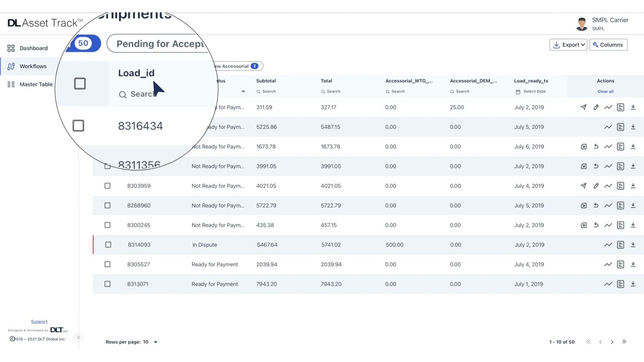This screenshot has height=362, width=644.
Task: Click the box-arrow icon in the 1673.78 subtotal row
Action: click(x=584, y=146)
